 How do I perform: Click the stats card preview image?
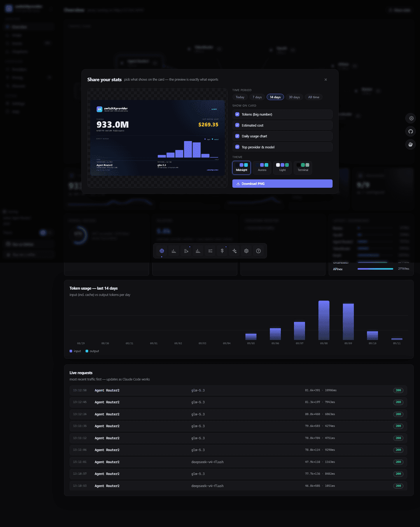coord(157,138)
